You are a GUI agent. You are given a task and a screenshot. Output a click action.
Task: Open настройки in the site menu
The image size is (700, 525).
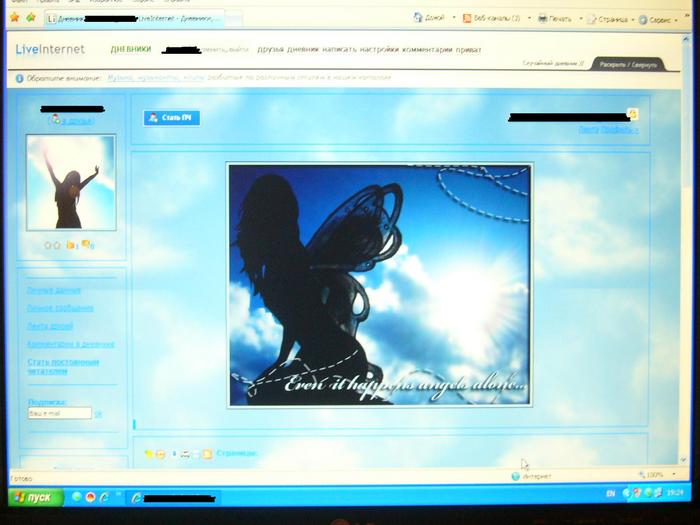tap(379, 50)
